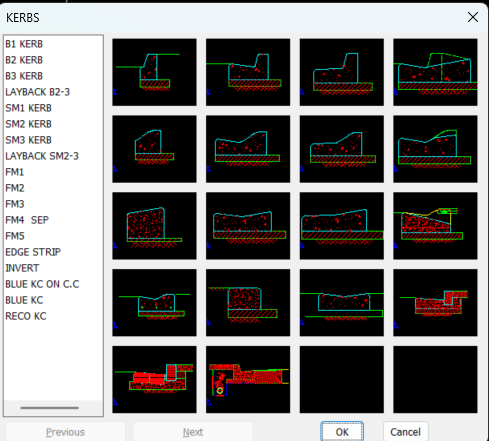This screenshot has width=489, height=441.
Task: Choose the LAYBACK B2-3 preview thumbnail
Action: coord(435,72)
